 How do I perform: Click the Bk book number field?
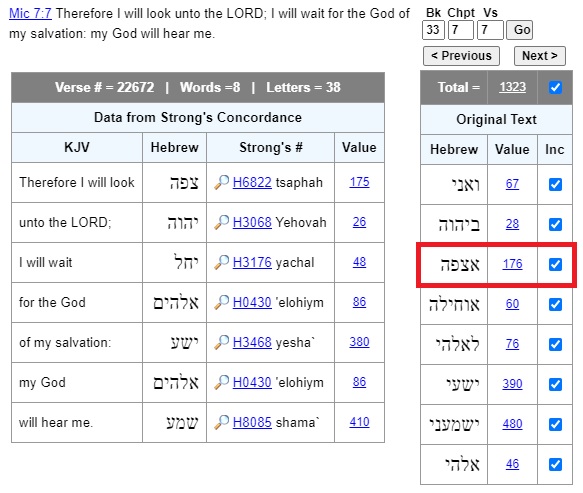pyautogui.click(x=433, y=30)
